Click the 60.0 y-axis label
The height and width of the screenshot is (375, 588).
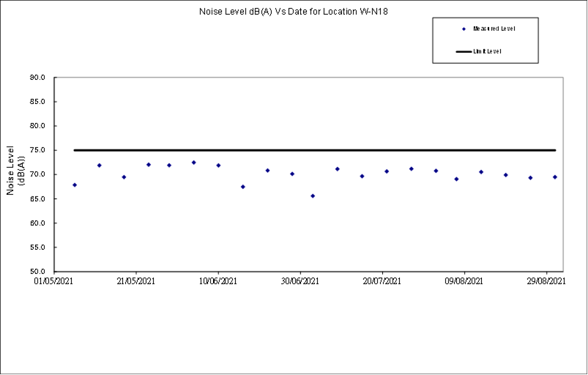(x=38, y=223)
